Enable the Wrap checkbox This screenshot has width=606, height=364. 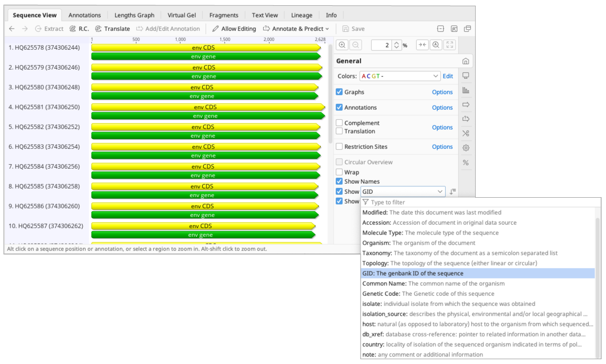click(x=339, y=172)
